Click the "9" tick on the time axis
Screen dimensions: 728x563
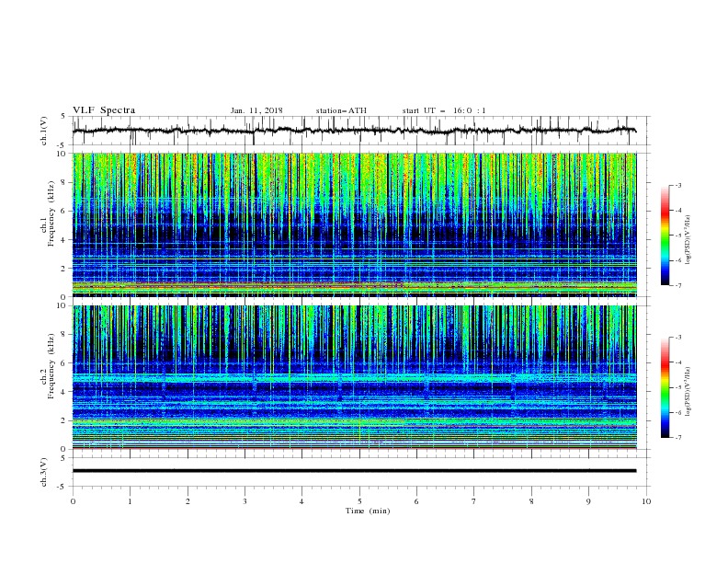pyautogui.click(x=588, y=501)
